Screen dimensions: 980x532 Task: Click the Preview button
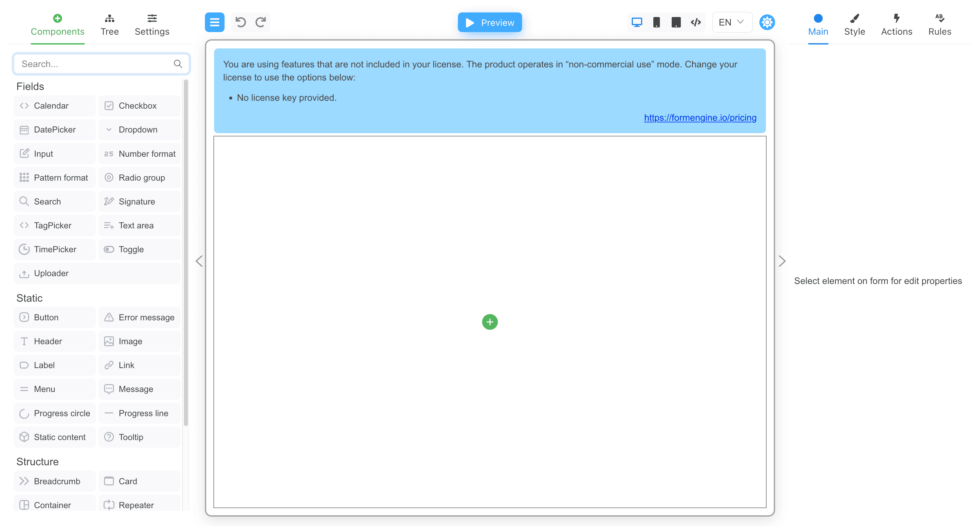[x=490, y=22]
